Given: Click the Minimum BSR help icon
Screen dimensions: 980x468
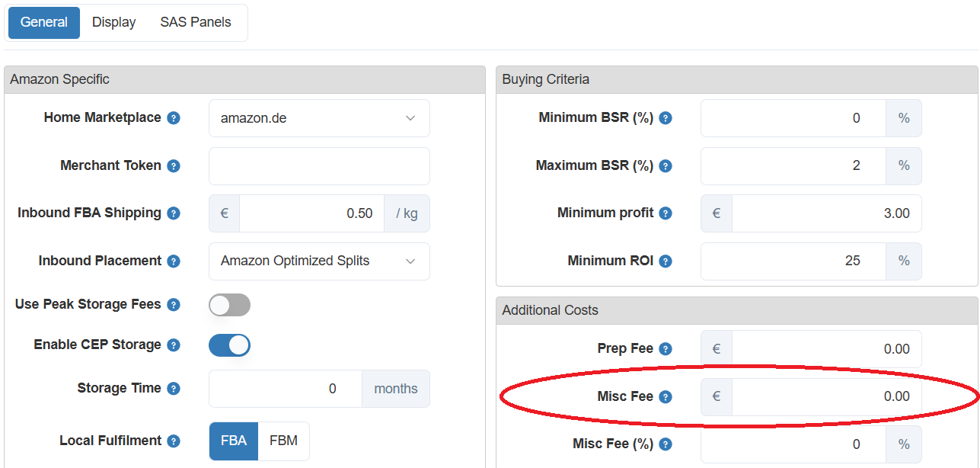Looking at the screenshot, I should pos(666,118).
